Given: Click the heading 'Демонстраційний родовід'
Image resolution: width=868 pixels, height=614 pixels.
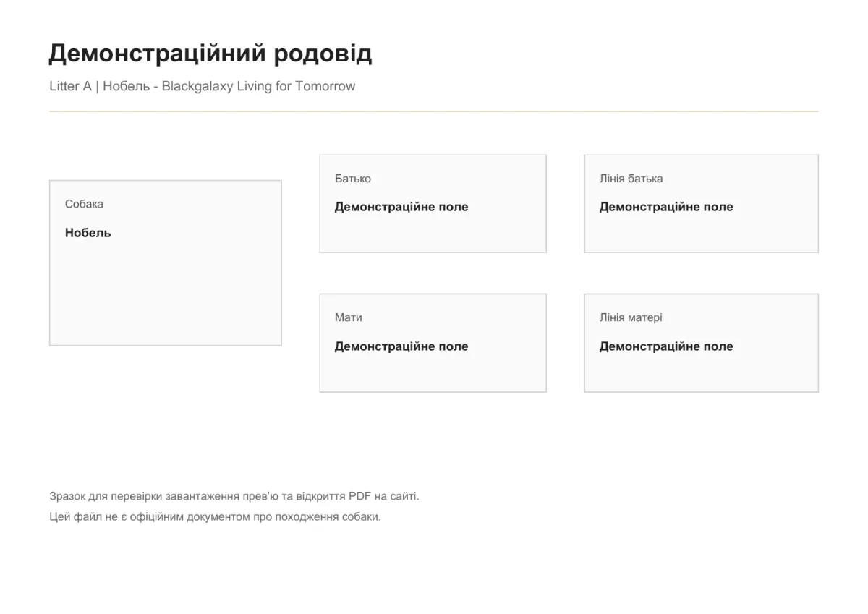Looking at the screenshot, I should point(210,54).
